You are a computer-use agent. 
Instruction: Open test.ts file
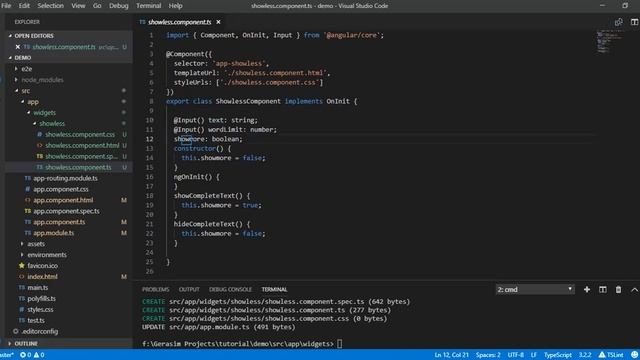[36, 320]
